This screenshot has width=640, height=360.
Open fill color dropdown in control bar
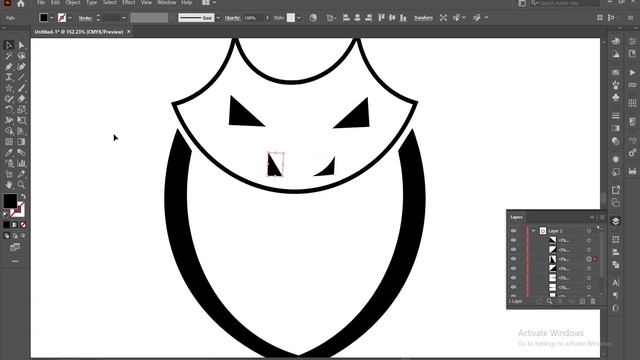(51, 18)
